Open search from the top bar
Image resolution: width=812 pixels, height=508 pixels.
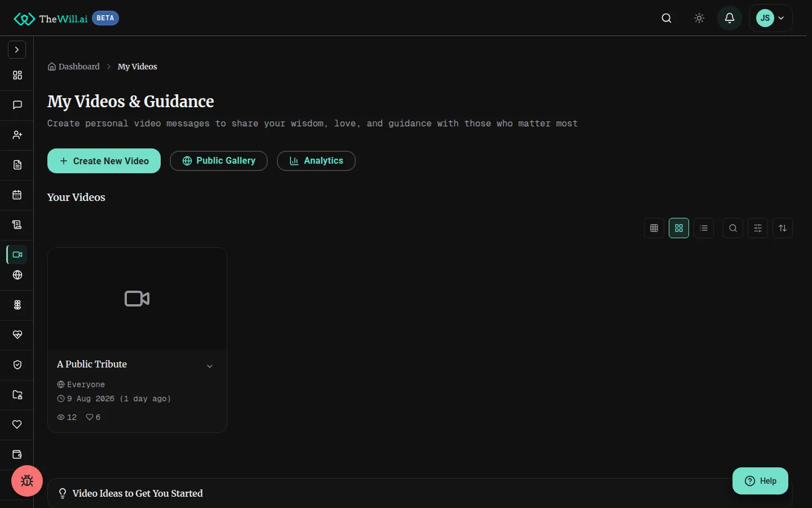(x=667, y=18)
